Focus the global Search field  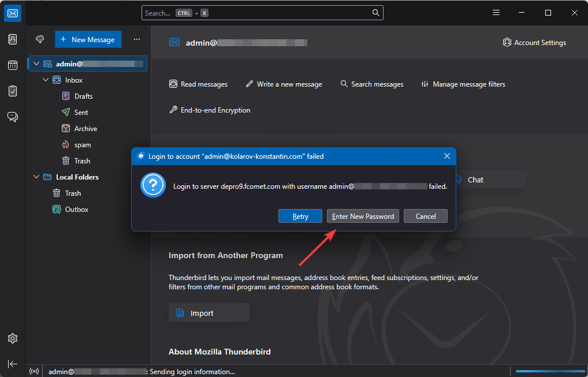click(x=262, y=13)
